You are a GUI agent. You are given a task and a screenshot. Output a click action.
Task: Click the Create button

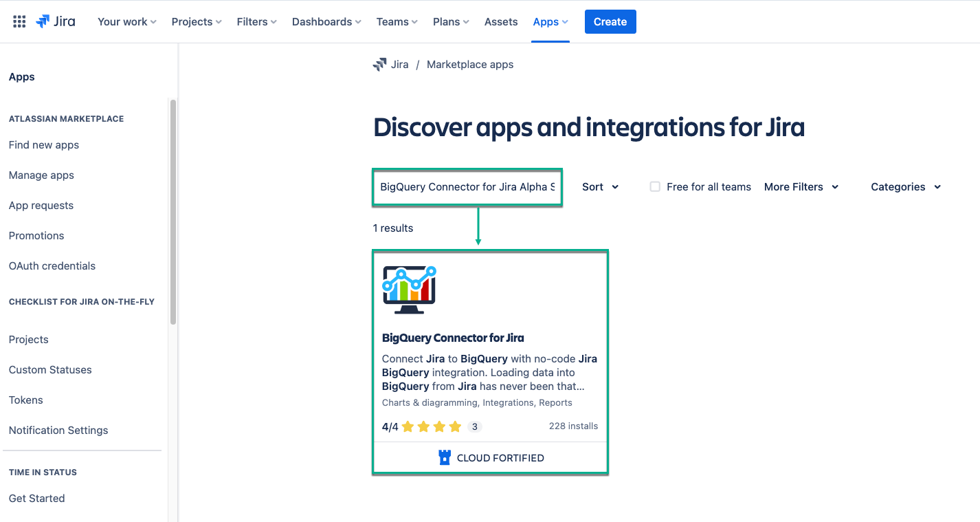click(610, 21)
